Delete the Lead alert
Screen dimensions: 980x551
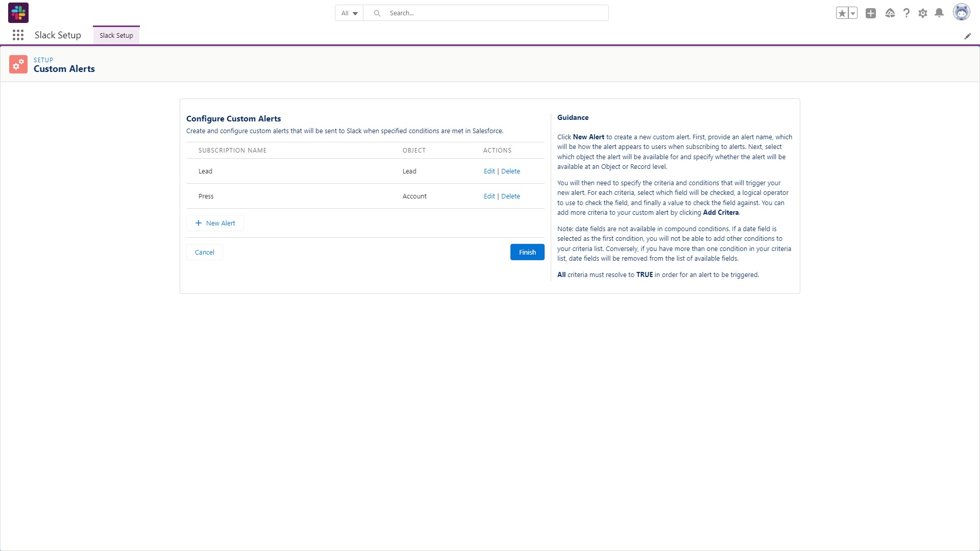tap(510, 171)
